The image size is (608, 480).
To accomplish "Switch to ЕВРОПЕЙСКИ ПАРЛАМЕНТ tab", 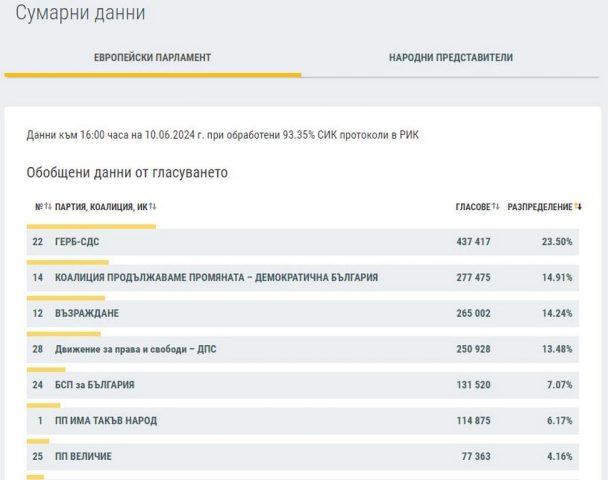I will point(152,58).
